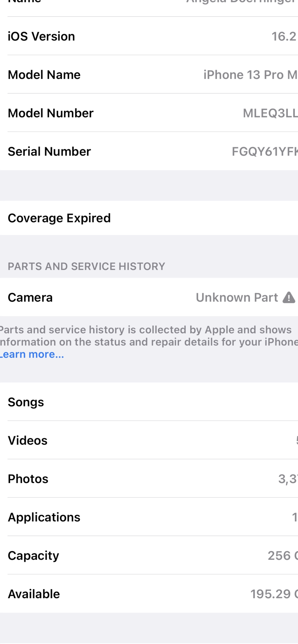Tap the Model Name row label
Screen dimensions: 298x644
(44, 75)
